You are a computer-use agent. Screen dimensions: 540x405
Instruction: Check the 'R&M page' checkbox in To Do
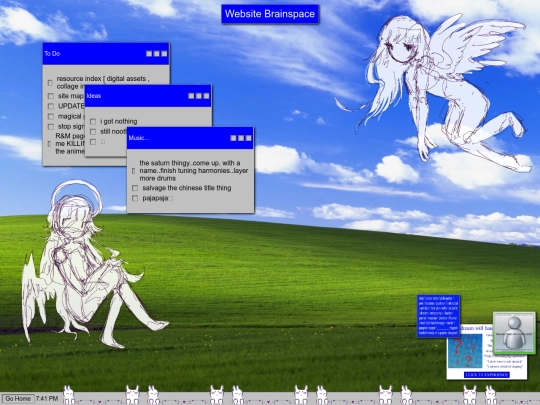point(49,144)
